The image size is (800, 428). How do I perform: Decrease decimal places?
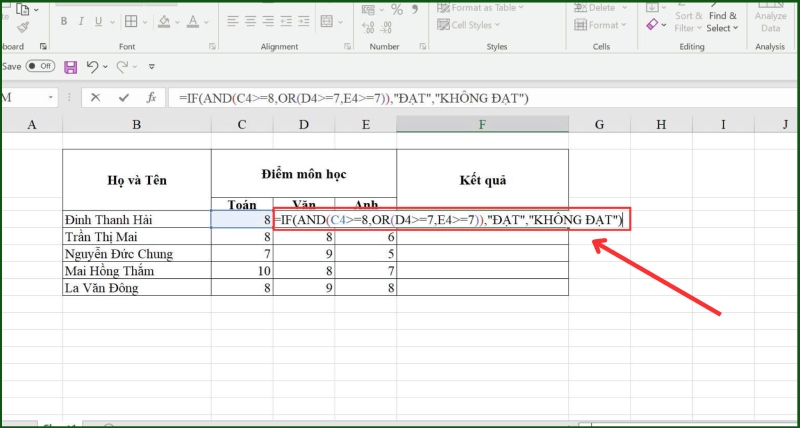(386, 28)
